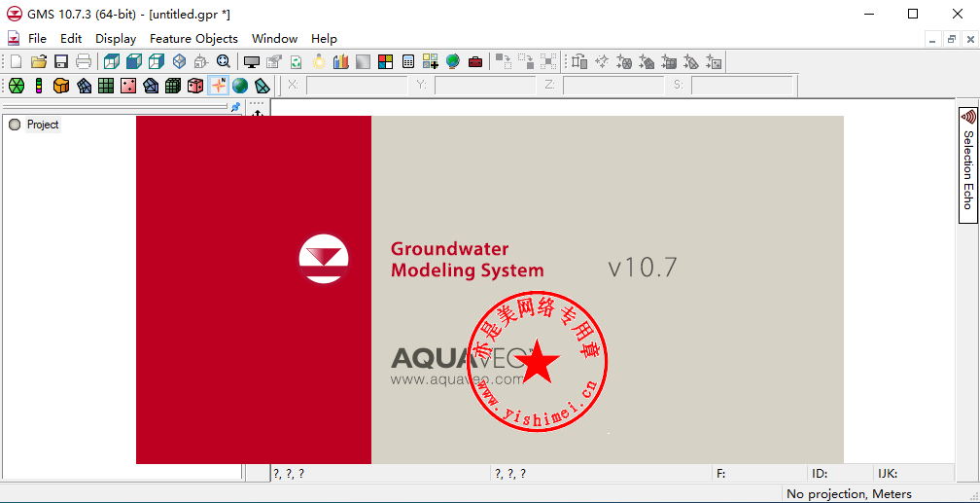Click the ID: status bar field
Viewport: 980px width, 503px height.
coord(840,474)
